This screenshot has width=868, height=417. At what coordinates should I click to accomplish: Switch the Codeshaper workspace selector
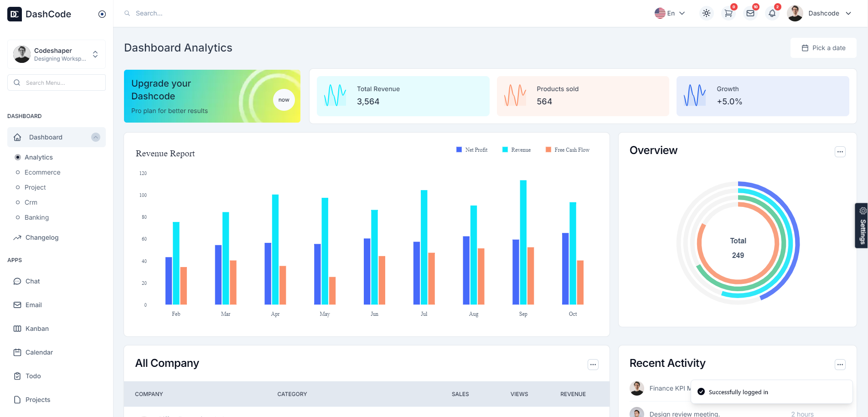(57, 54)
